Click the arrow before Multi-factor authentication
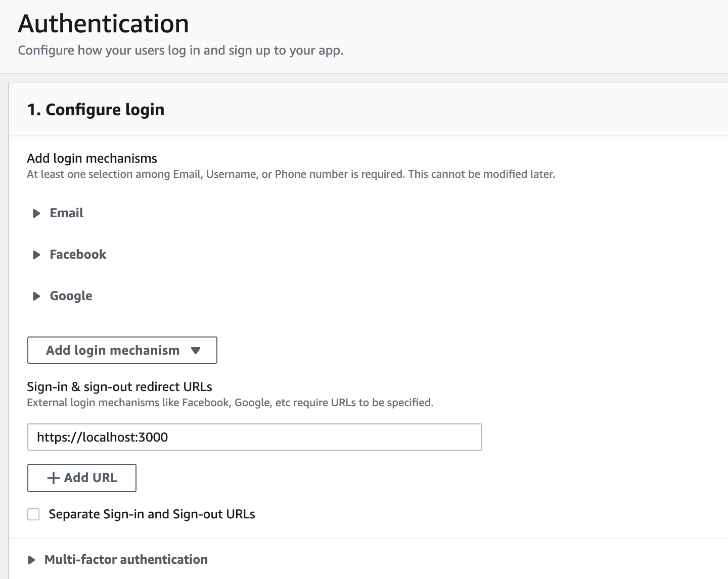This screenshot has height=579, width=728. pyautogui.click(x=32, y=560)
